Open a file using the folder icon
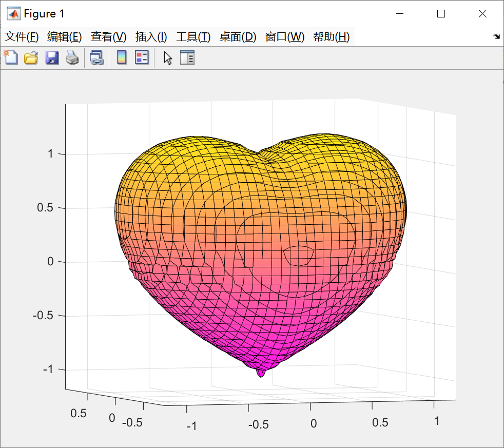Screen dimensions: 504x448 pyautogui.click(x=31, y=57)
